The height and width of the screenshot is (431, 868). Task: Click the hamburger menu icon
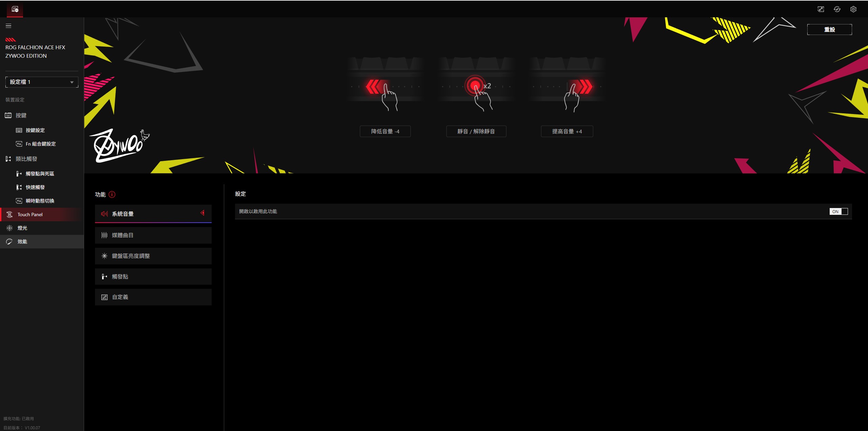8,26
